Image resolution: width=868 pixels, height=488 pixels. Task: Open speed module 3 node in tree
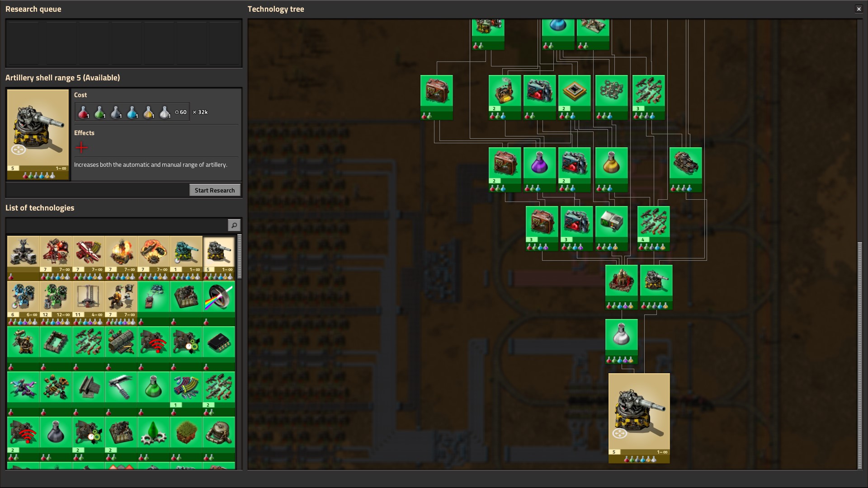coord(577,228)
